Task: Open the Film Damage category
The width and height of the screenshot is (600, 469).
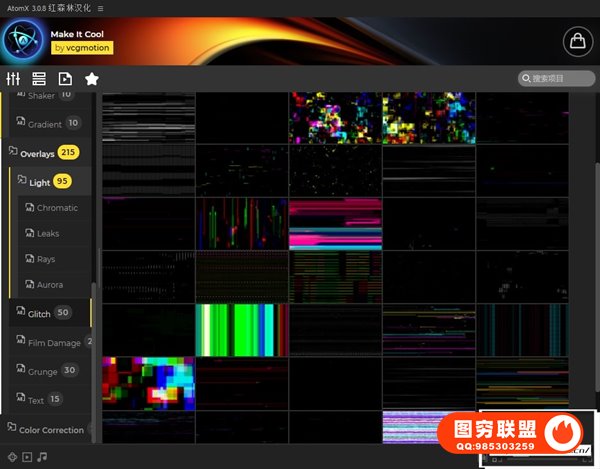Action: 55,342
